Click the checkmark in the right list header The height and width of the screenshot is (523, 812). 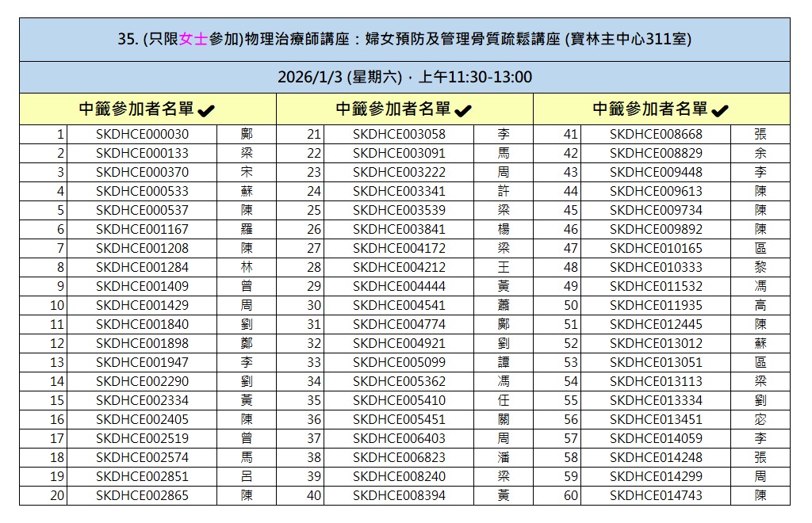click(x=720, y=111)
